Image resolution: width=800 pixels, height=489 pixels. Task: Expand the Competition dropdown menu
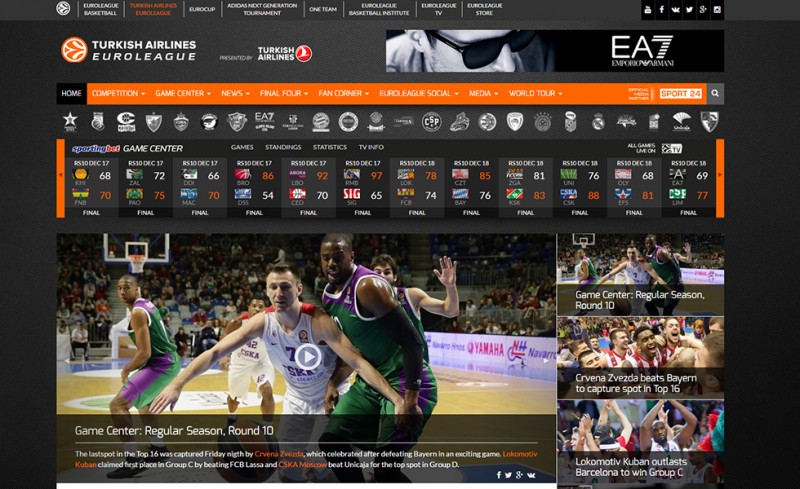click(x=118, y=93)
